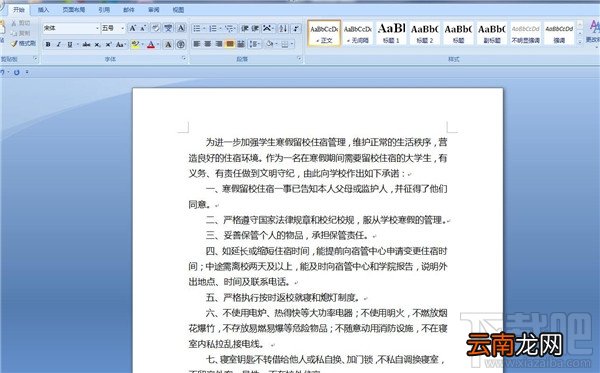Click the Clear Formatting eraser icon

tap(156, 28)
